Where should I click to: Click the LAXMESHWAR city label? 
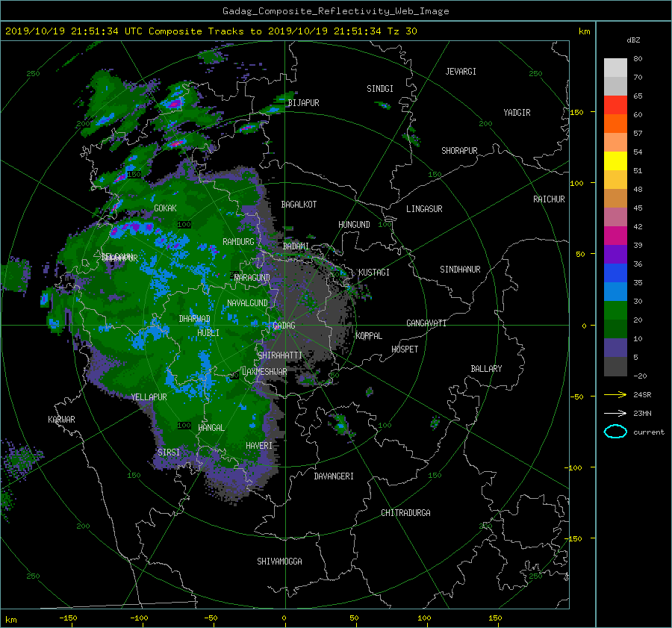click(265, 372)
